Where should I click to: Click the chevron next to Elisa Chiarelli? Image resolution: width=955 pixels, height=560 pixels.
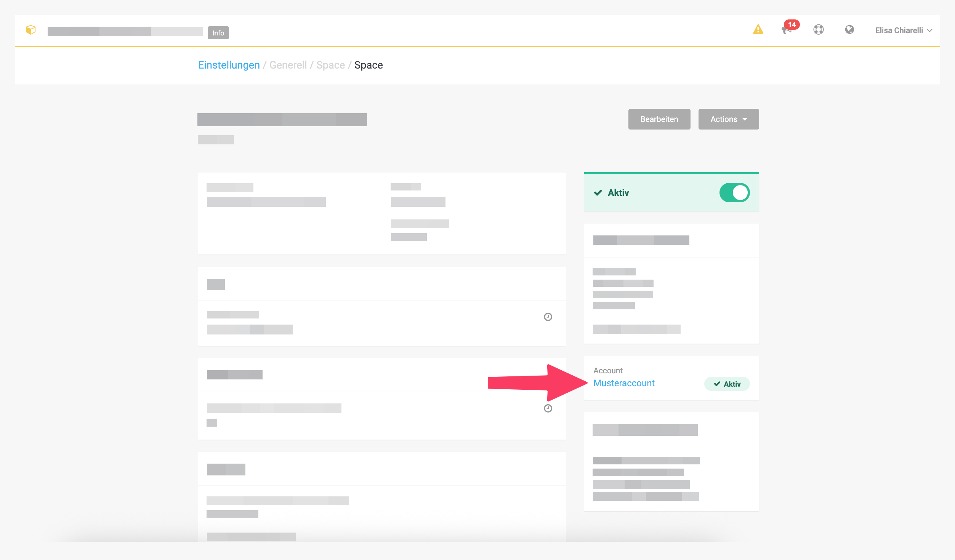click(929, 30)
